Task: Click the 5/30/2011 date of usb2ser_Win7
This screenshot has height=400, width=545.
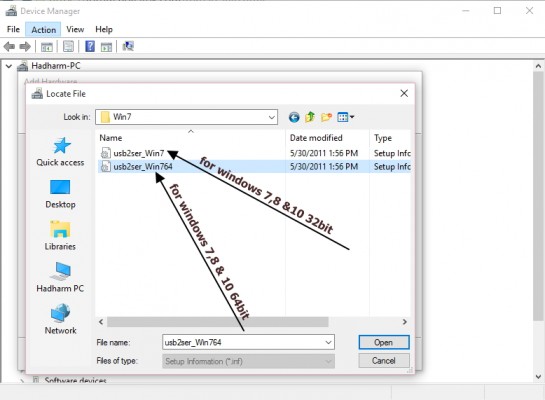Action: [x=324, y=153]
